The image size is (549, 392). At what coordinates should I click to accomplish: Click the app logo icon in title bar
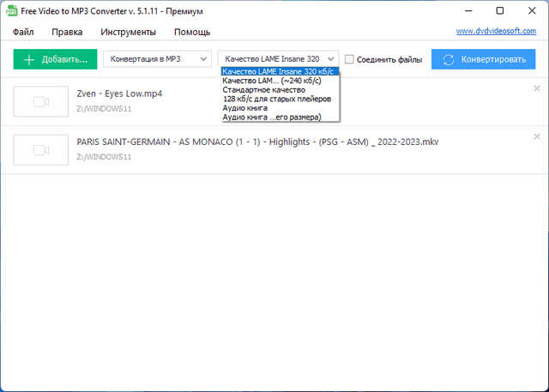click(x=10, y=10)
